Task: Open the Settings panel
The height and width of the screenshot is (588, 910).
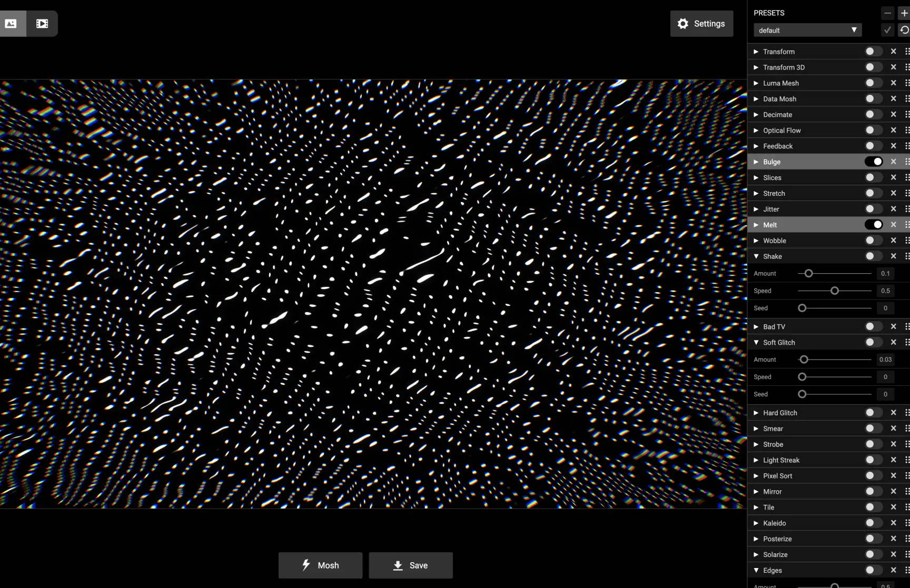Action: pos(701,24)
